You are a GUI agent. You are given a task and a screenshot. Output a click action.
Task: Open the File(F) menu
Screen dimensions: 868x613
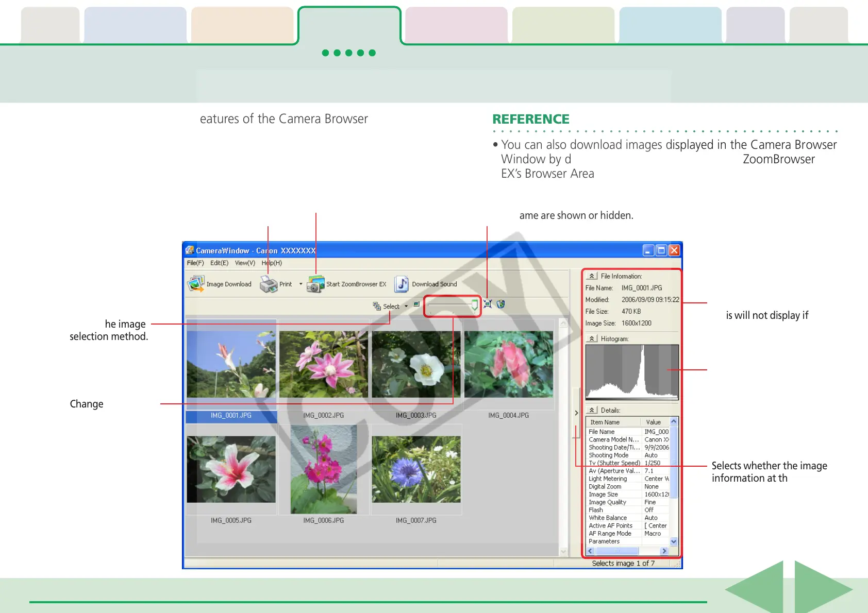point(195,263)
